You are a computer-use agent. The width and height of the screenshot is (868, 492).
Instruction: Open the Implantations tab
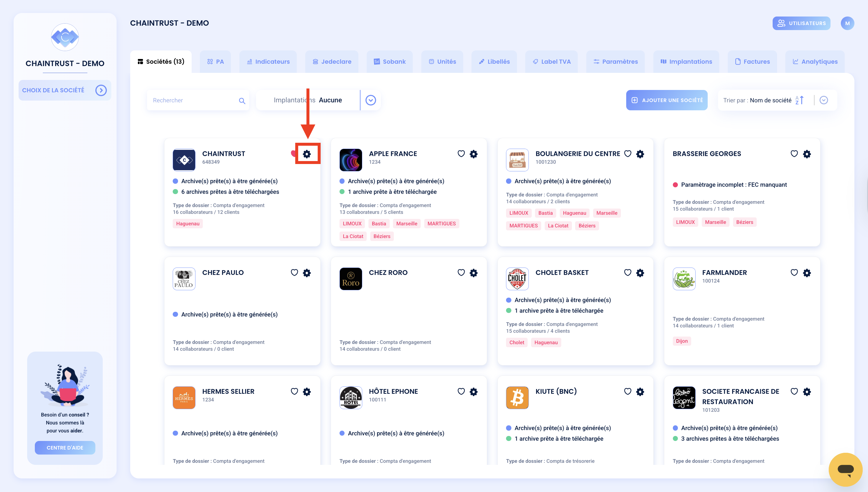pos(686,61)
